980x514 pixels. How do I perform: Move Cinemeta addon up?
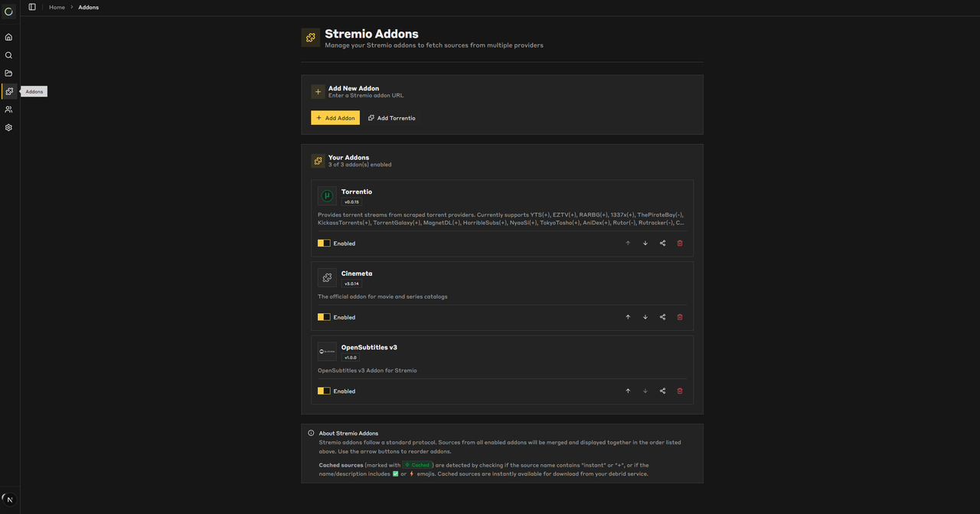tap(628, 317)
